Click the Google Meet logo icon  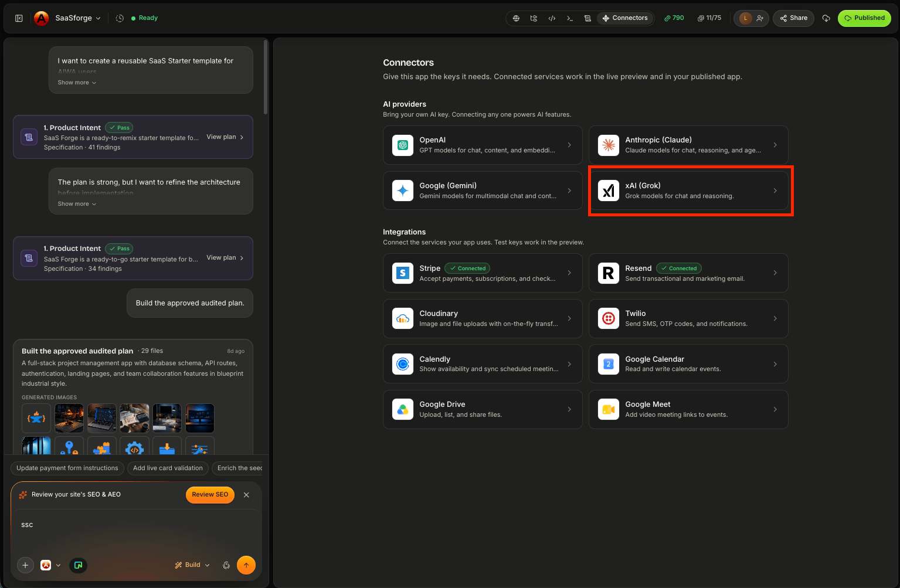pos(609,409)
